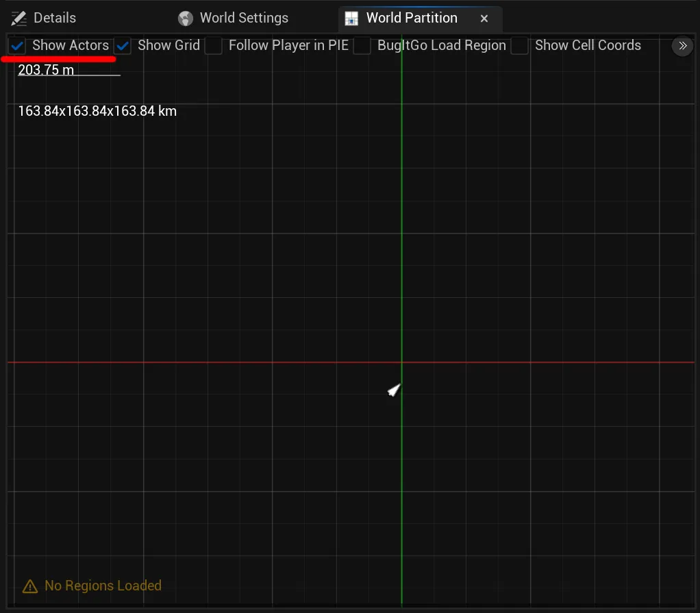The height and width of the screenshot is (613, 700).
Task: Close the World Partition tab
Action: pos(484,18)
